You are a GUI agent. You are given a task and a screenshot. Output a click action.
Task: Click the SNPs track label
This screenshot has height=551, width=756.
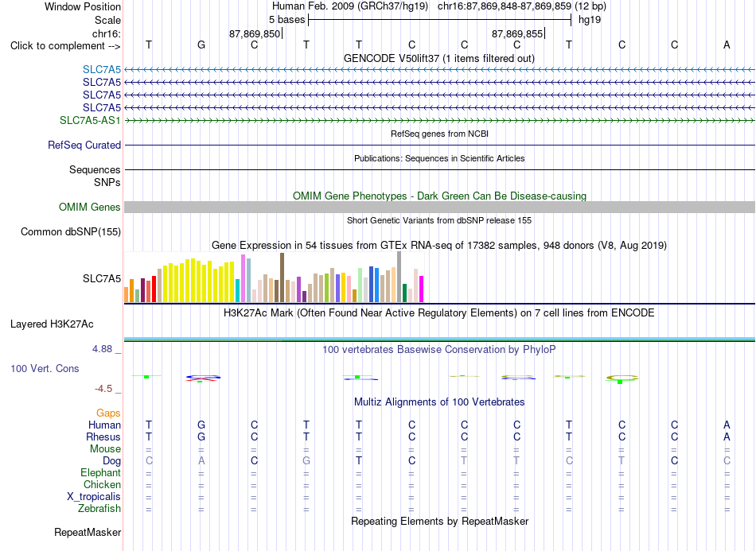coord(107,183)
